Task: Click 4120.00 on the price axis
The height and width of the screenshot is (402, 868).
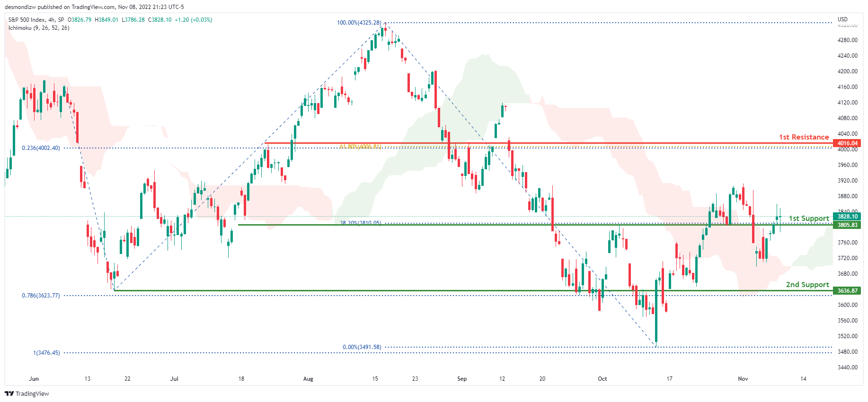Action: tap(848, 103)
